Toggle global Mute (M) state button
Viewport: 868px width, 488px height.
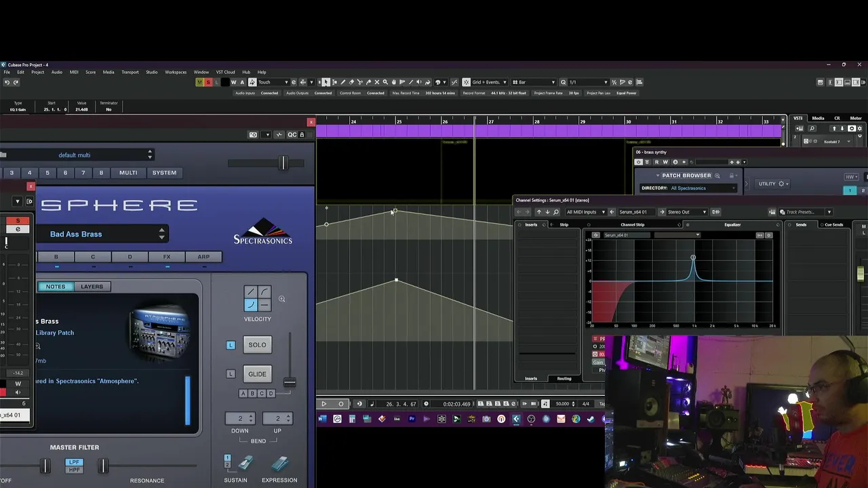tap(199, 82)
